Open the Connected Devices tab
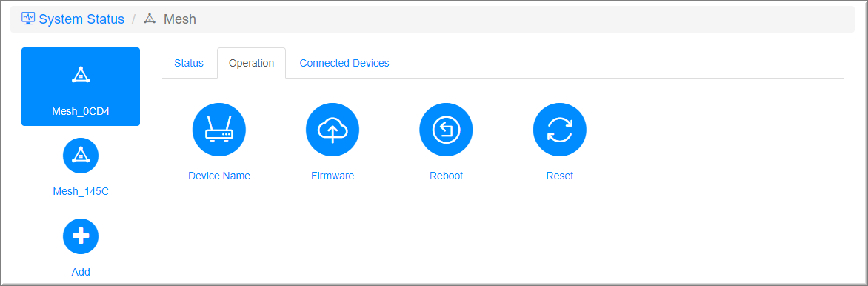This screenshot has height=286, width=868. coord(344,63)
